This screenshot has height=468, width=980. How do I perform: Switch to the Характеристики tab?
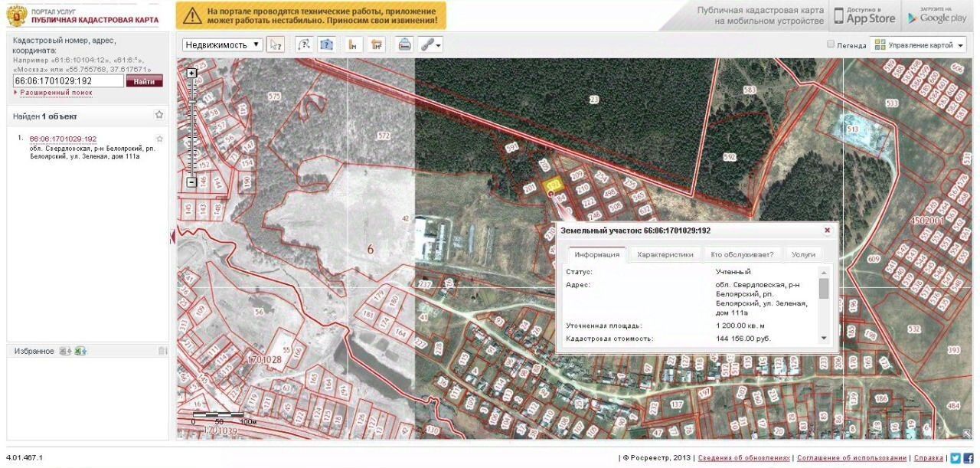[665, 254]
